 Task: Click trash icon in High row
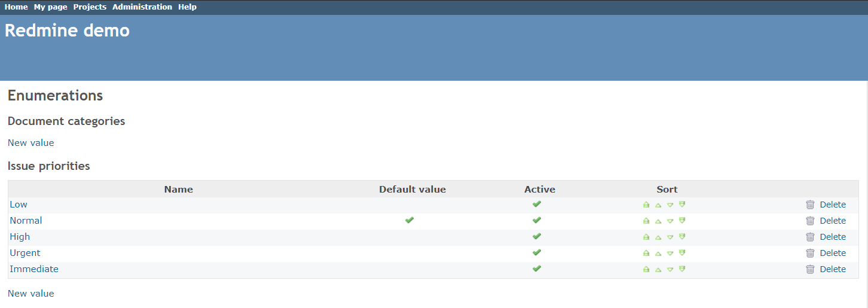810,237
